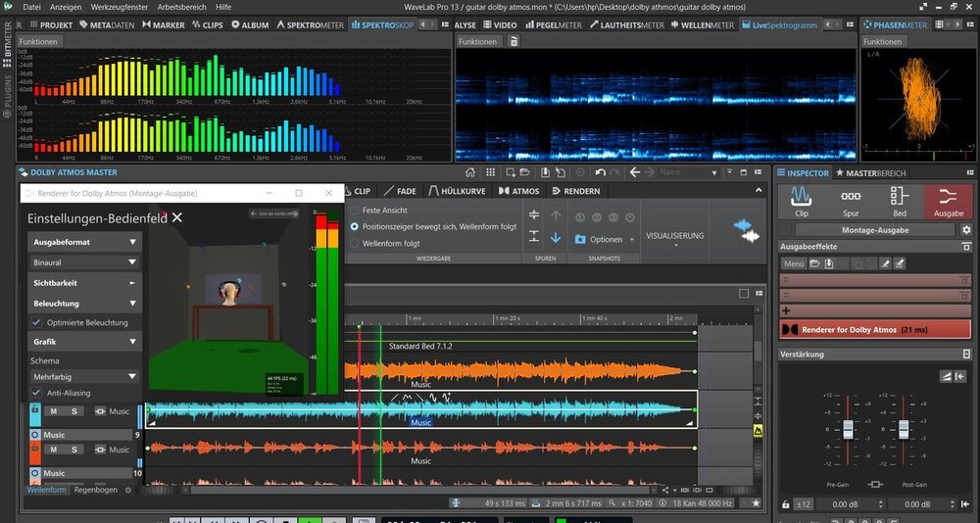Mute track 9 with M button
The height and width of the screenshot is (523, 980).
tap(54, 411)
